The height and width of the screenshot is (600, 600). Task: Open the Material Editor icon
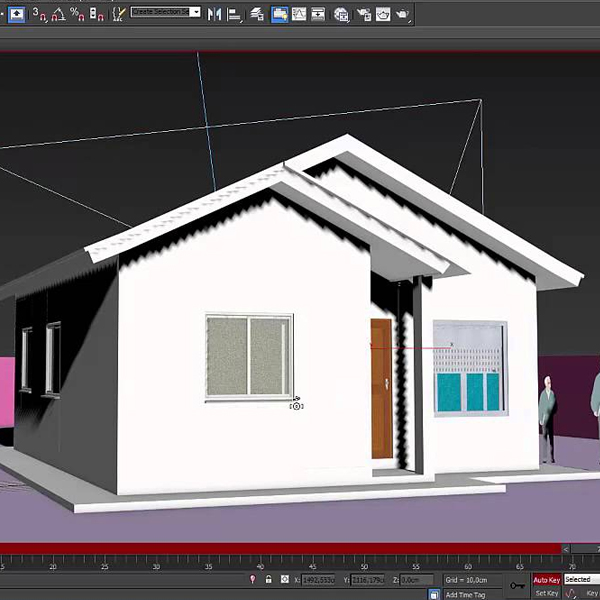click(342, 14)
